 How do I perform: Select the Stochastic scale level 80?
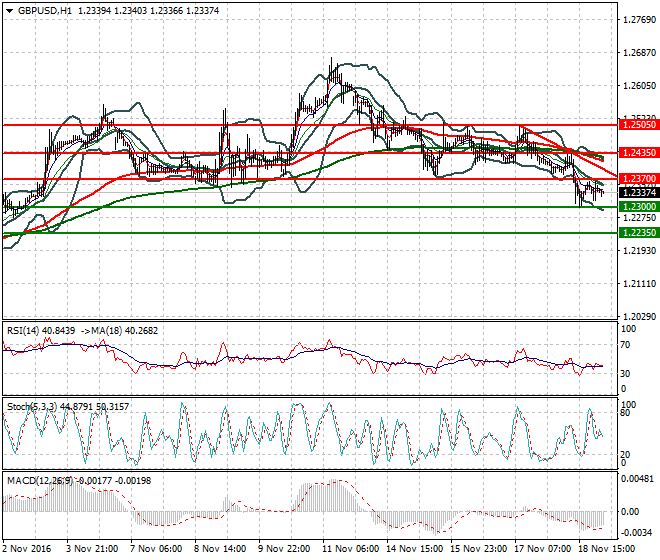[626, 413]
